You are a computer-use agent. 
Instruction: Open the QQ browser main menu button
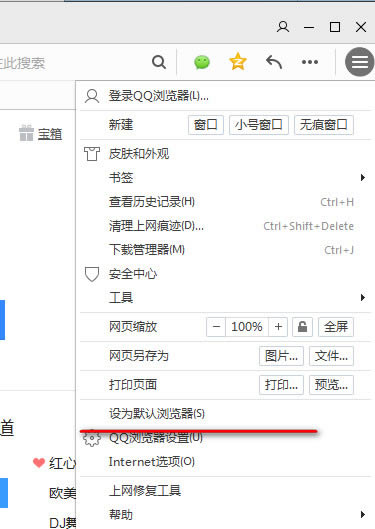tap(359, 62)
